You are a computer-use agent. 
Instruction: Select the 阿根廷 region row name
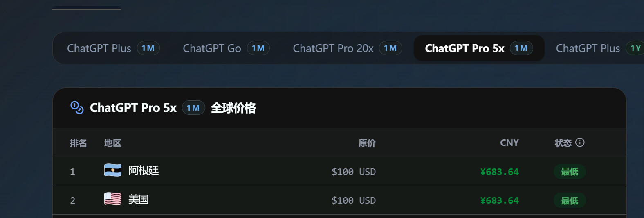(144, 170)
